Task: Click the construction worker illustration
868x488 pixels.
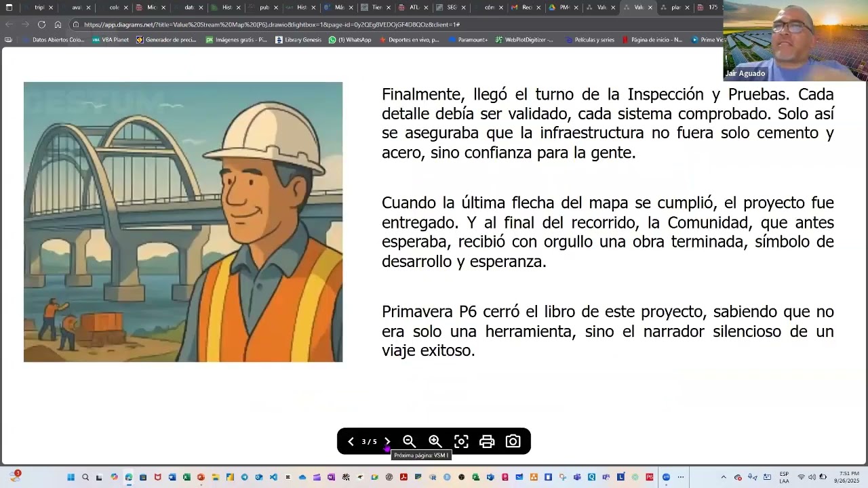Action: click(x=183, y=222)
